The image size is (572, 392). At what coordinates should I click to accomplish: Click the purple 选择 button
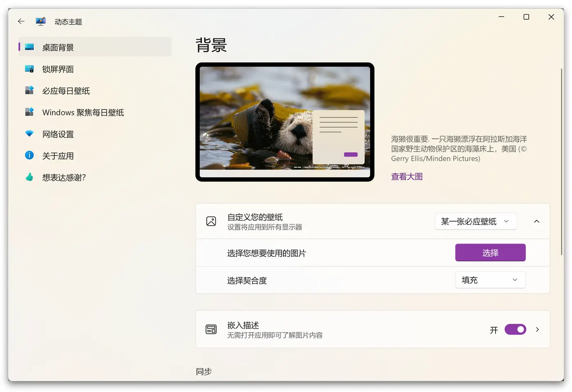point(490,253)
